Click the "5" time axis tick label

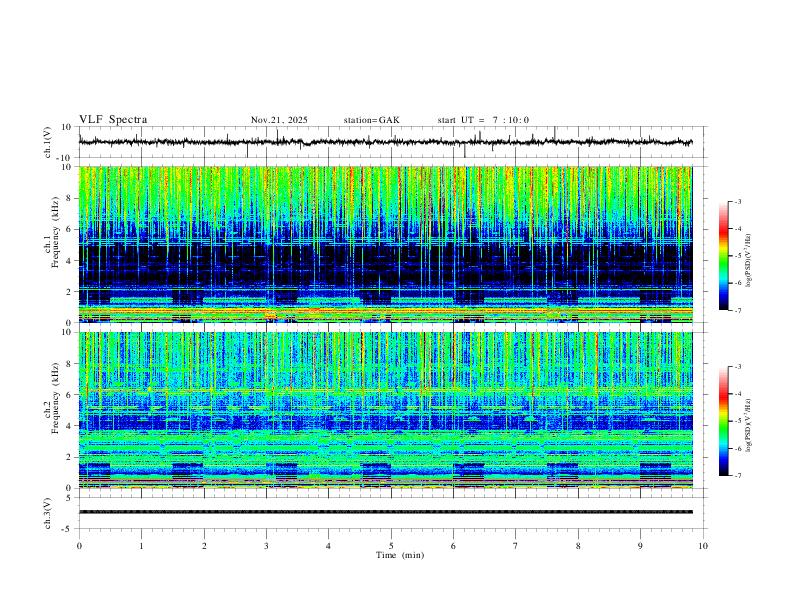pos(391,546)
